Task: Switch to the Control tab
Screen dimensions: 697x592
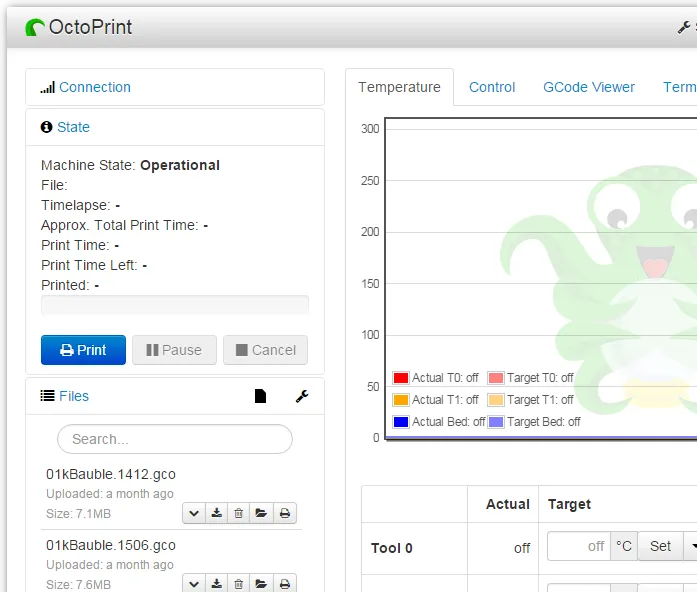Action: click(x=492, y=87)
